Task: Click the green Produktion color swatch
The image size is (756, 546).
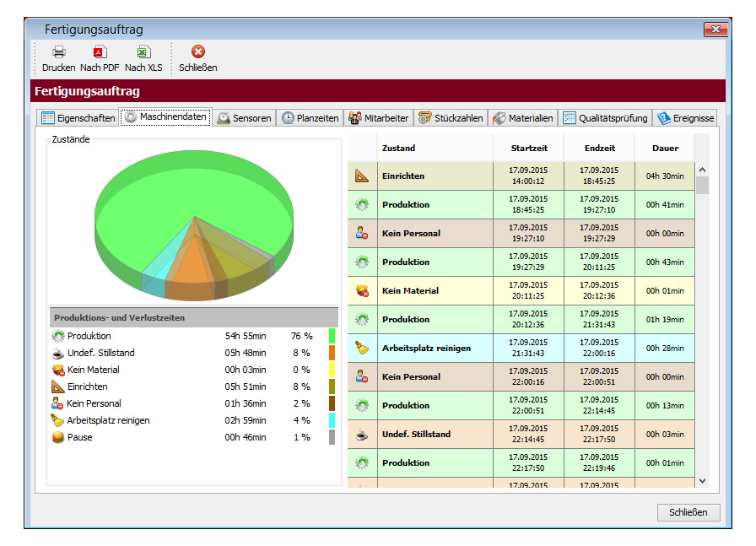Action: pos(332,336)
